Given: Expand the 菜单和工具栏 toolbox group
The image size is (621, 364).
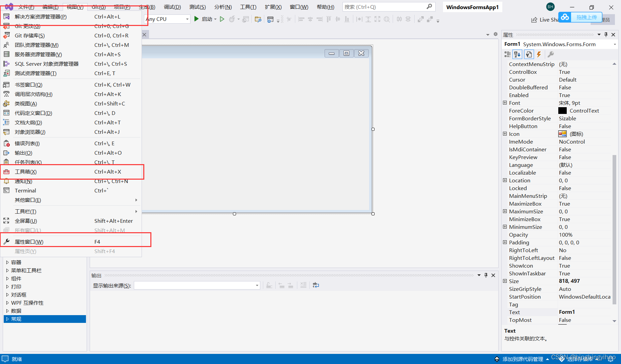Looking at the screenshot, I should pos(7,270).
